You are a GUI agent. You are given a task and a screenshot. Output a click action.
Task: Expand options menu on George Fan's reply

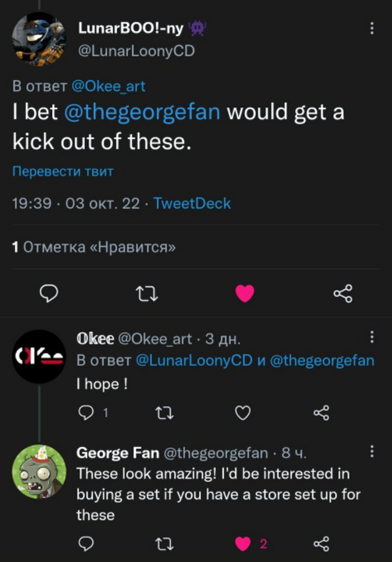pyautogui.click(x=371, y=451)
